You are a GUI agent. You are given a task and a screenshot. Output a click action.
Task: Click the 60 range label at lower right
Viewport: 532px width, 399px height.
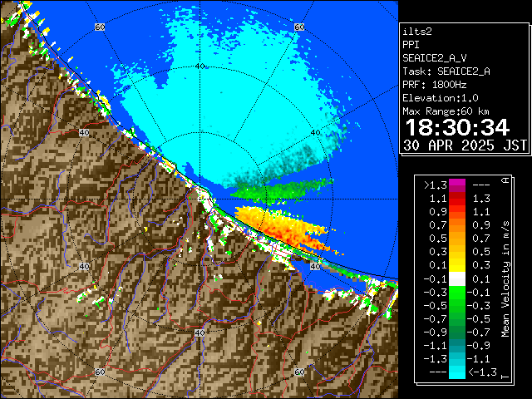pyautogui.click(x=299, y=372)
